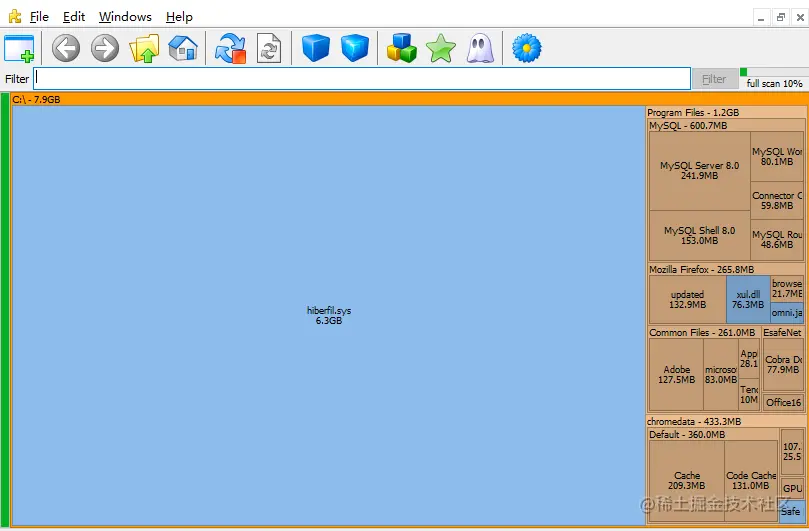Go back with the left arrow button
Viewport: 809px width, 531px height.
[x=66, y=48]
